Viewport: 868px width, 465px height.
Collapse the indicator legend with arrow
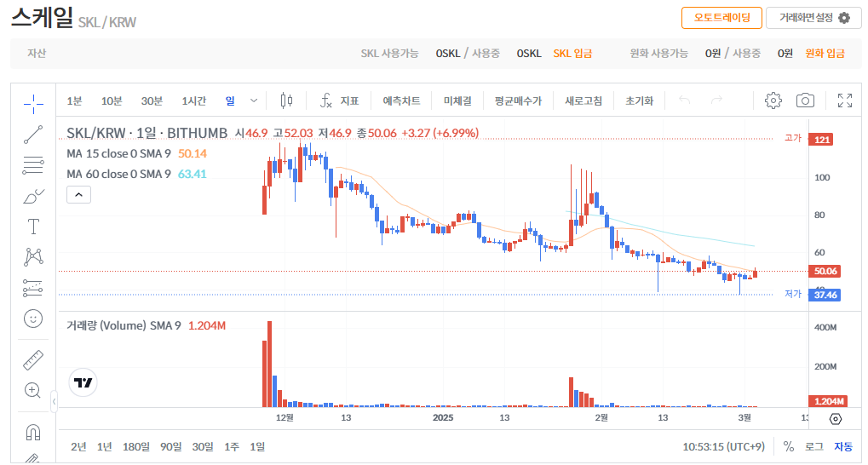point(78,195)
